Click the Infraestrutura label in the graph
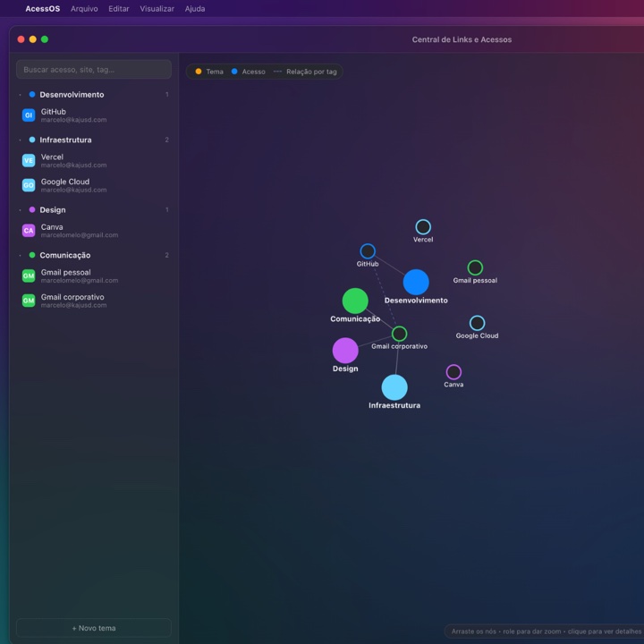 394,405
